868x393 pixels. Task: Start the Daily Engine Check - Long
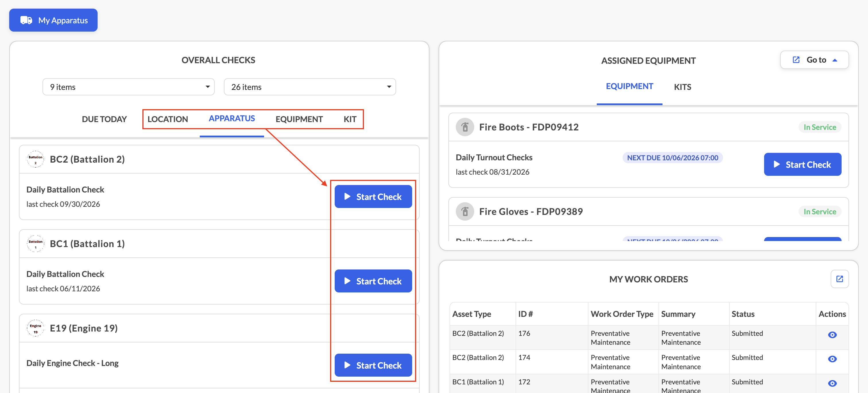pos(373,365)
